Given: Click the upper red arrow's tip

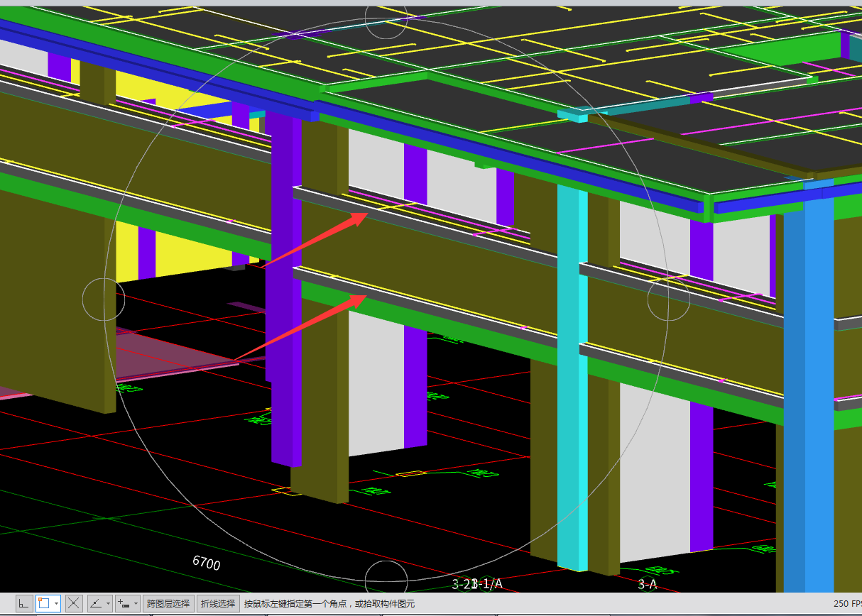Looking at the screenshot, I should pyautogui.click(x=367, y=214).
